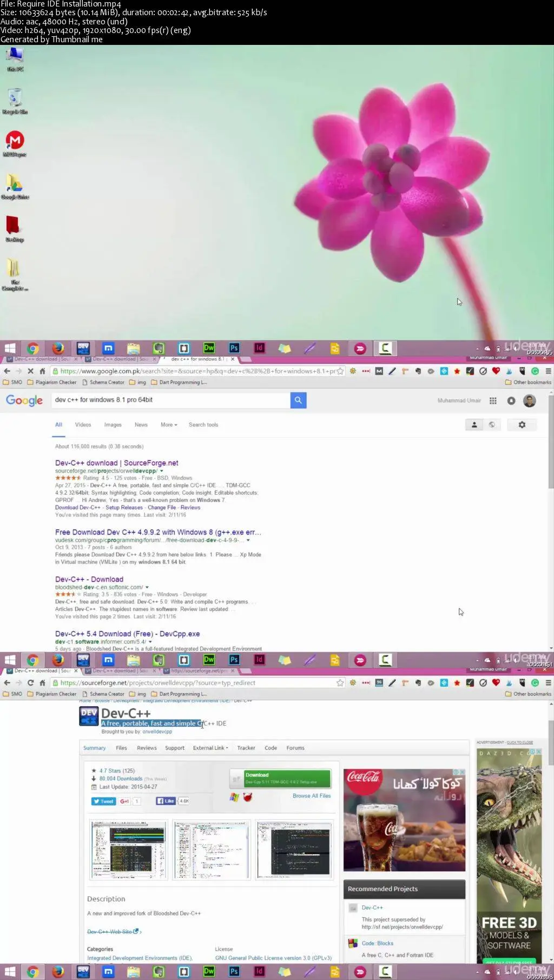The width and height of the screenshot is (554, 980).
Task: Open the Browse All Files link
Action: pyautogui.click(x=312, y=795)
